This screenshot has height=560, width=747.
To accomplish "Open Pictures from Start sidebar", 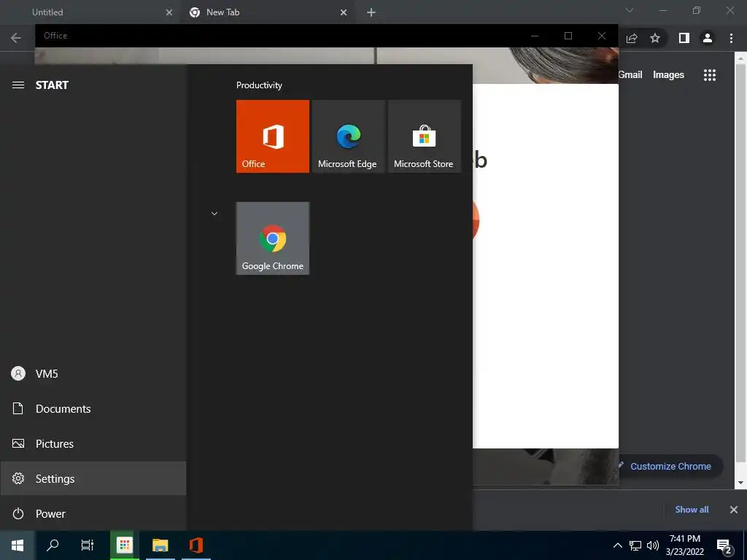I will pos(93,444).
